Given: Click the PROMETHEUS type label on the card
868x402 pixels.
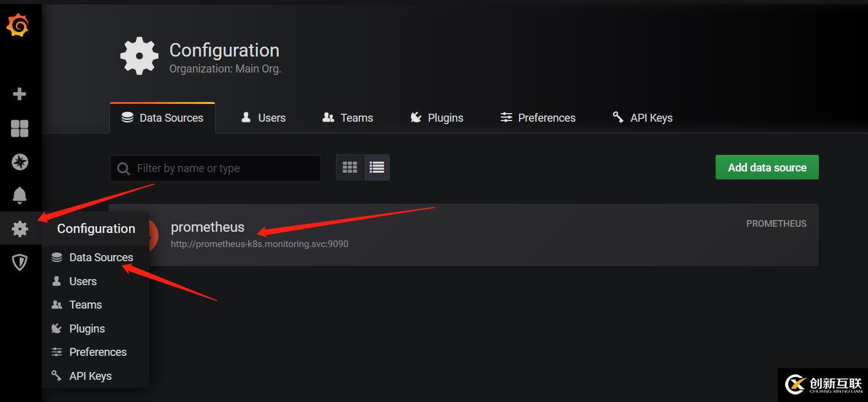Looking at the screenshot, I should click(x=776, y=224).
